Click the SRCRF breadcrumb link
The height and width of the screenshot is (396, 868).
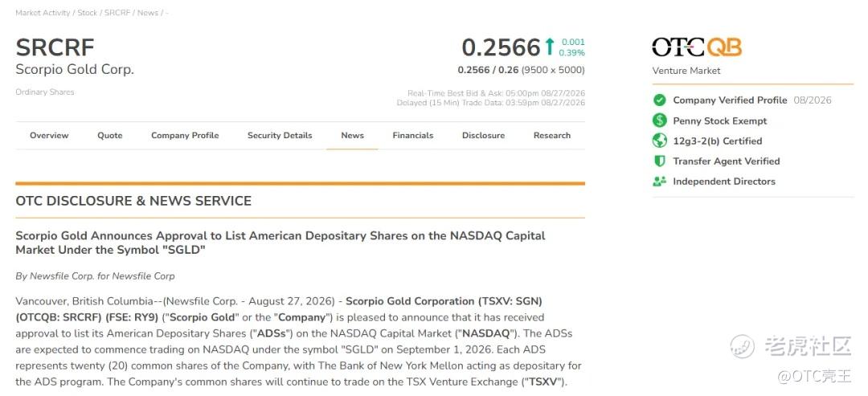pos(117,13)
